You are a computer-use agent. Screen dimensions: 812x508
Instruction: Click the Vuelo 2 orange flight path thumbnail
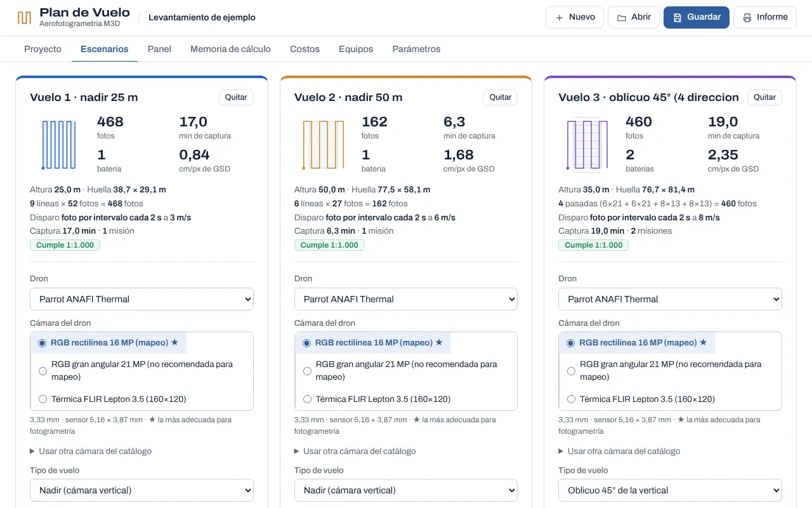(x=323, y=145)
